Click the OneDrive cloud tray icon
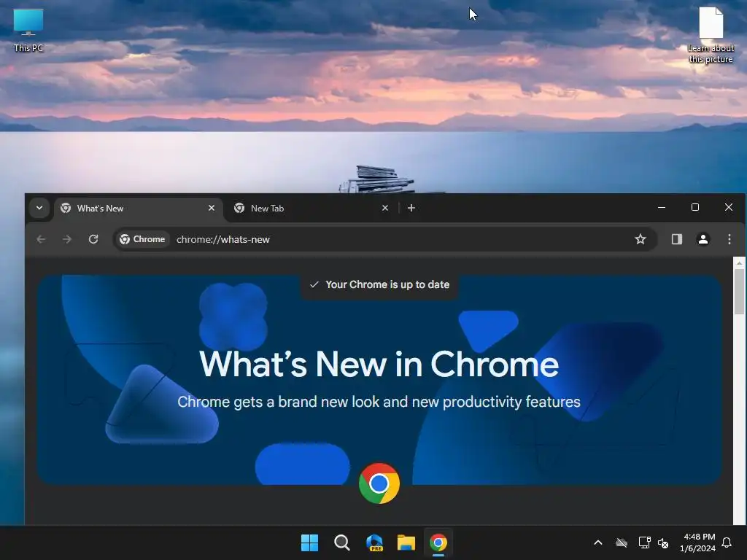 [622, 542]
